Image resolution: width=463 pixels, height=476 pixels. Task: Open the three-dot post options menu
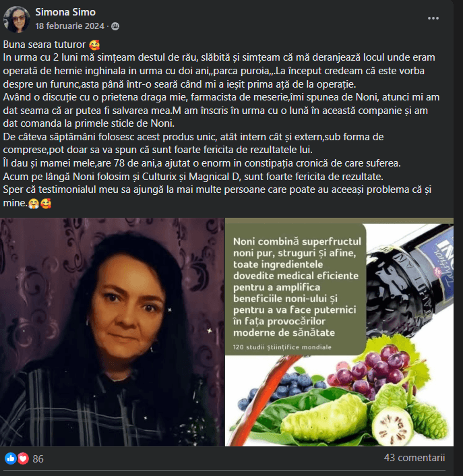[433, 18]
